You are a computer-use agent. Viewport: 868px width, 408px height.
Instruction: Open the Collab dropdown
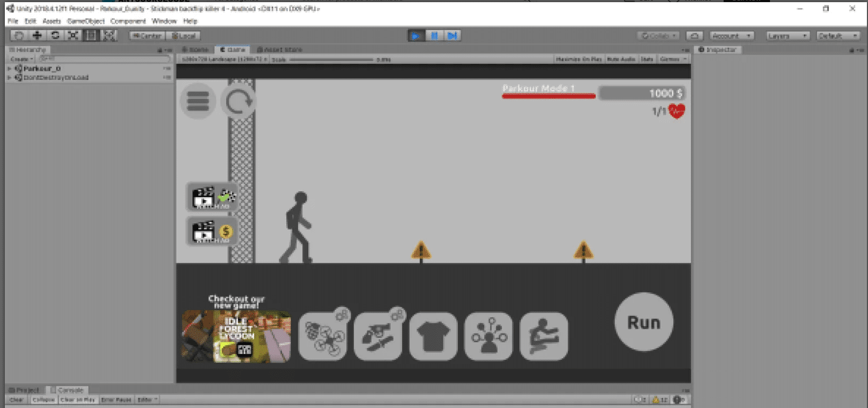tap(659, 36)
